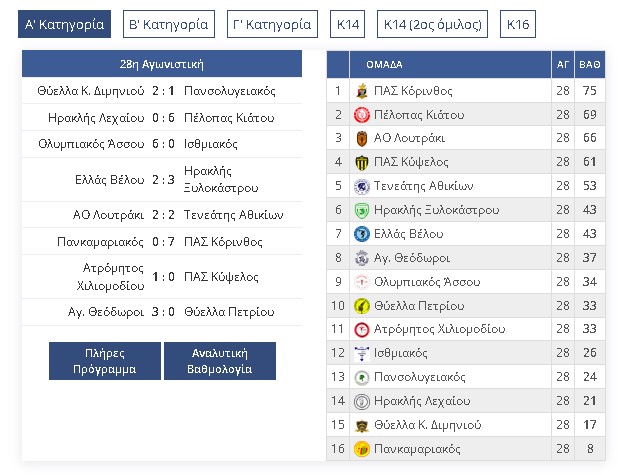Switch to the Β' Κατηγορία tab
This screenshot has width=620, height=475.
pos(166,24)
